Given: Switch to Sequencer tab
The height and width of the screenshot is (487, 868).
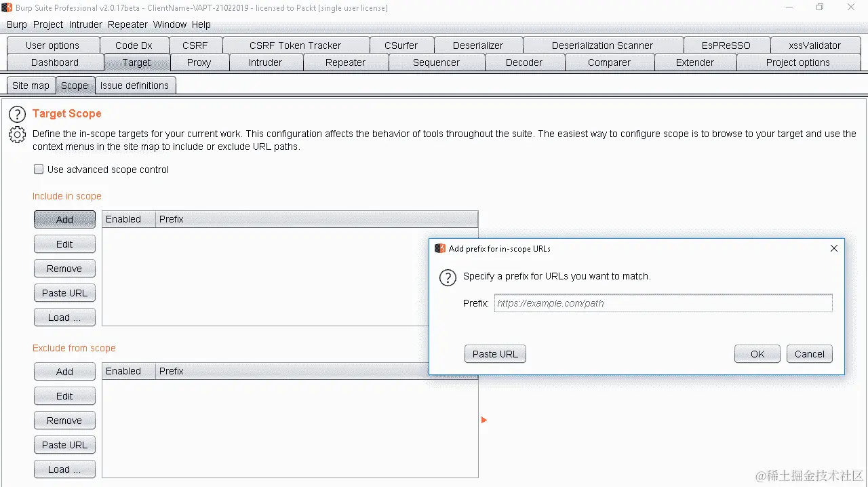Looking at the screenshot, I should pos(436,62).
